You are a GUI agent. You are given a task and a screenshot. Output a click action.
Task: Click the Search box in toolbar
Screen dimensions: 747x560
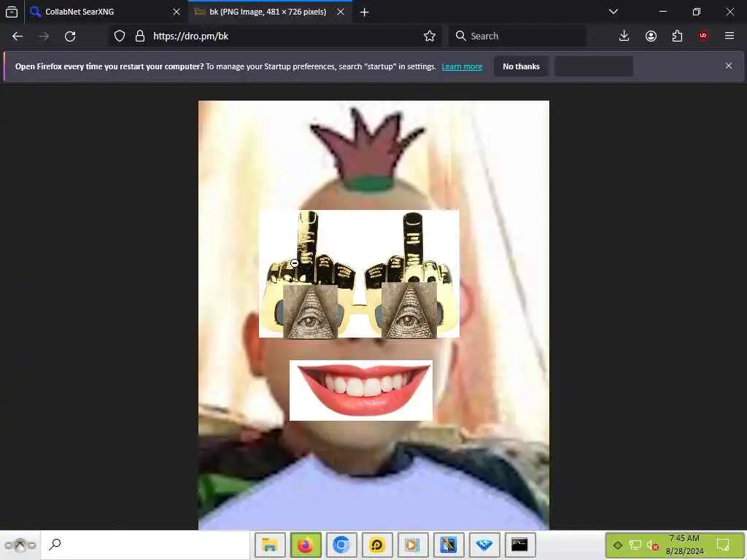[x=517, y=36]
